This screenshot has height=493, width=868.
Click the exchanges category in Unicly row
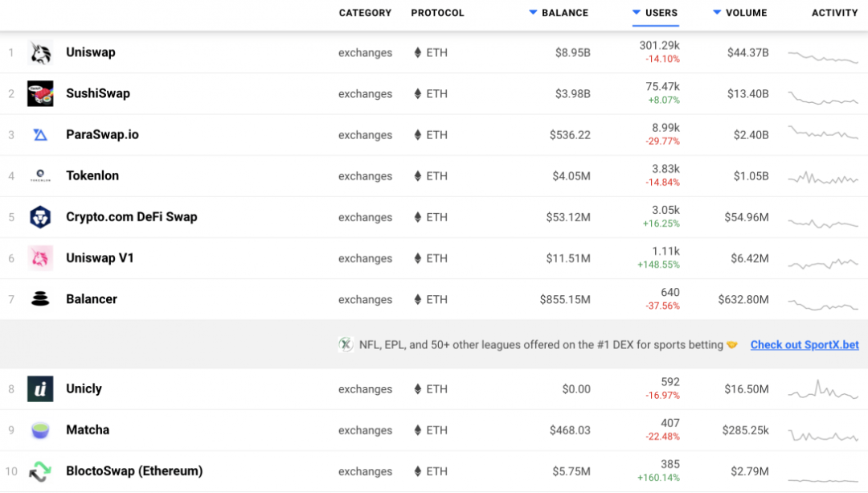(366, 389)
